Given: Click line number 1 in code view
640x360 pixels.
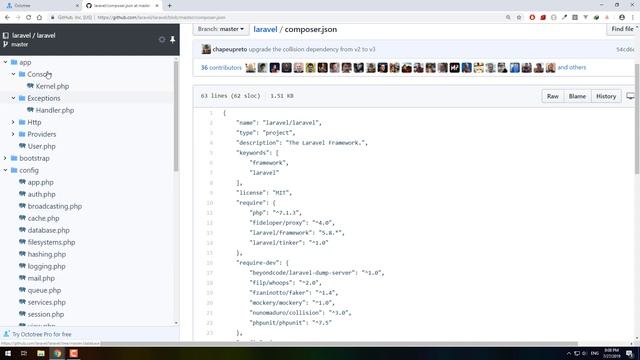Looking at the screenshot, I should [211, 113].
